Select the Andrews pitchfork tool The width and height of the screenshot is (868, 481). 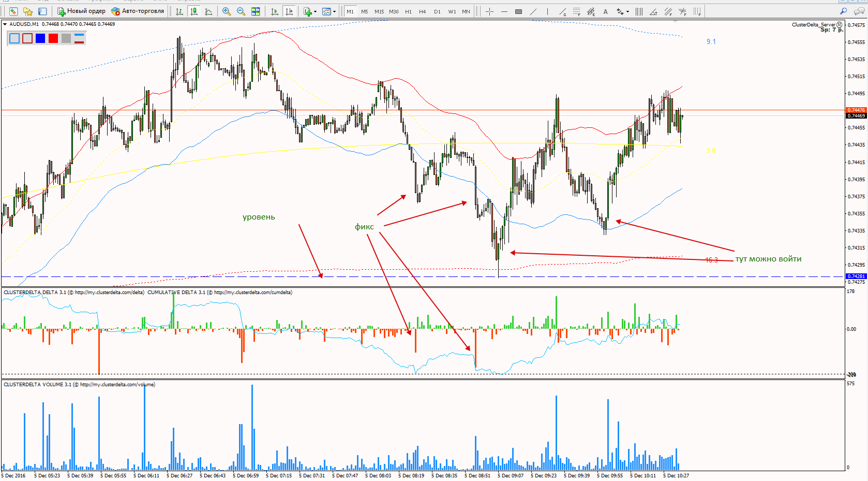click(x=682, y=11)
